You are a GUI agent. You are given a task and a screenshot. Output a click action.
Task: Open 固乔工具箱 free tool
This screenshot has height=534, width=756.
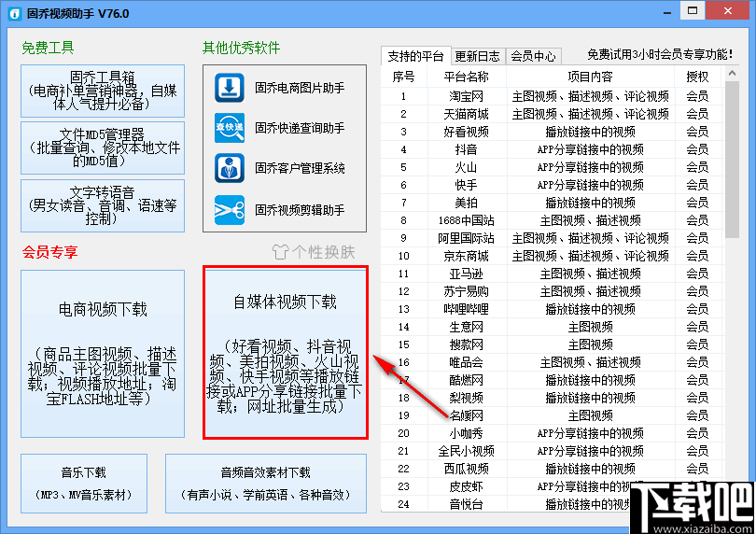point(103,91)
